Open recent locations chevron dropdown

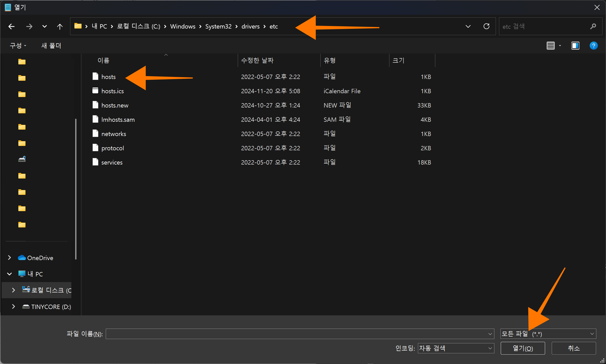[44, 26]
